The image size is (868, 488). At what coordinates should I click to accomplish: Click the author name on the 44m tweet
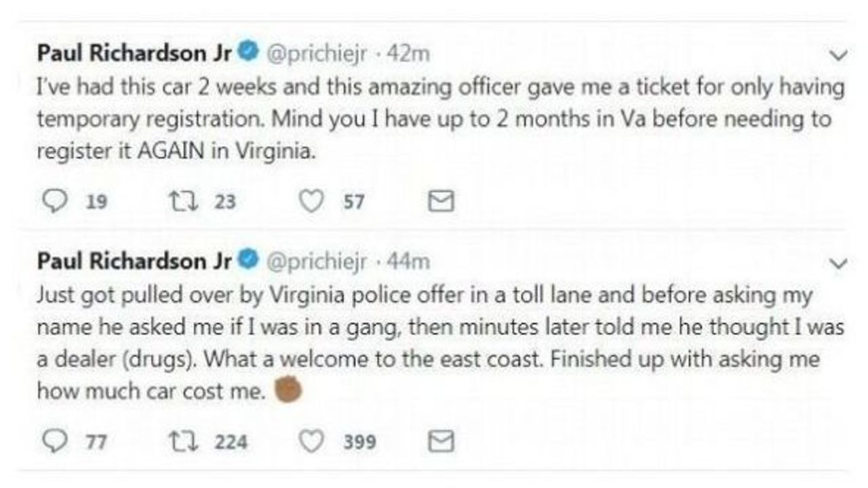point(134,261)
